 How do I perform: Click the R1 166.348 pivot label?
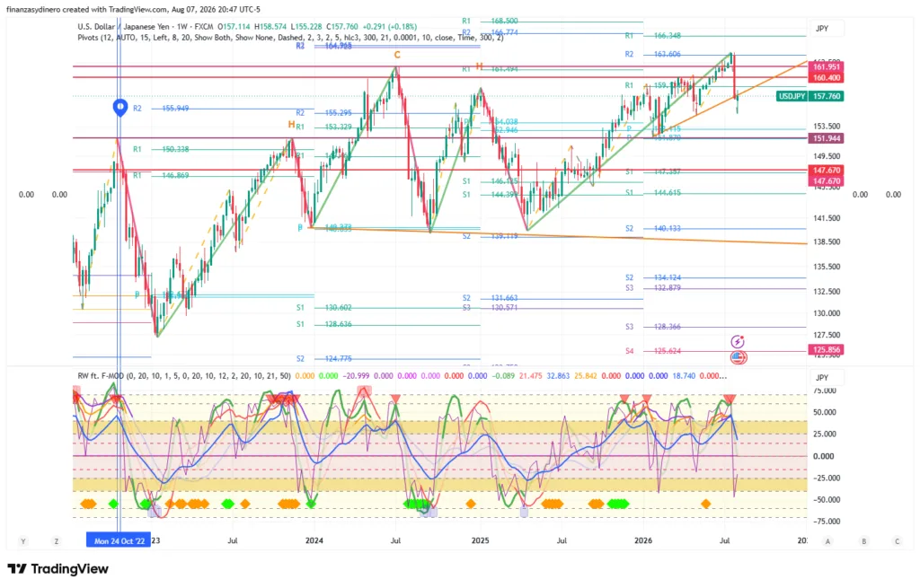[x=653, y=35]
